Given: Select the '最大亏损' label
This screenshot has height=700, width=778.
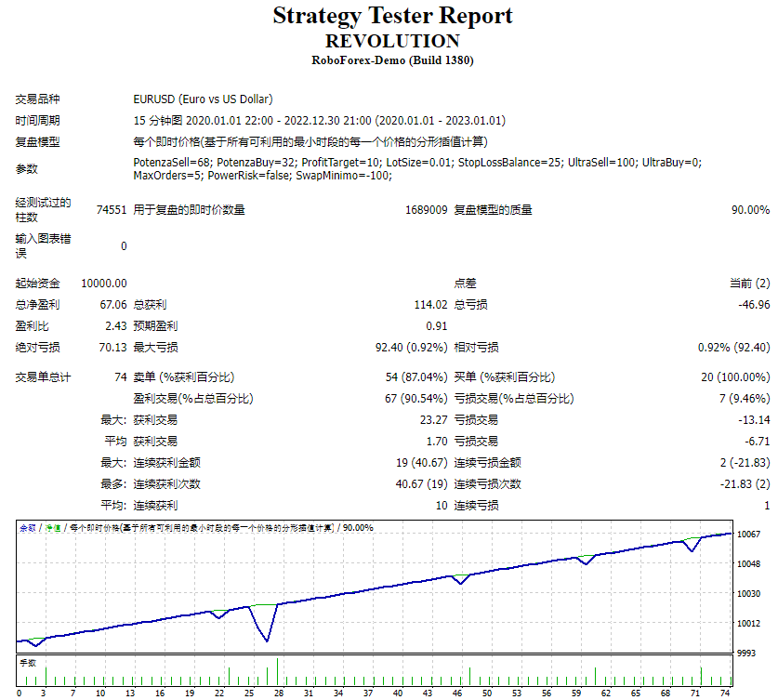Looking at the screenshot, I should pyautogui.click(x=155, y=348).
